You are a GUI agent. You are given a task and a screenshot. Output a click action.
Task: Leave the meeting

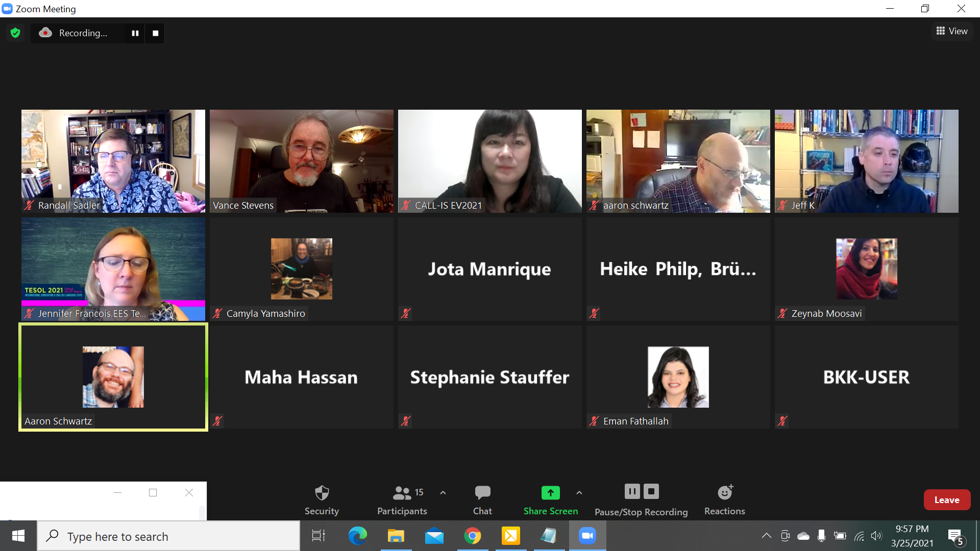point(946,500)
